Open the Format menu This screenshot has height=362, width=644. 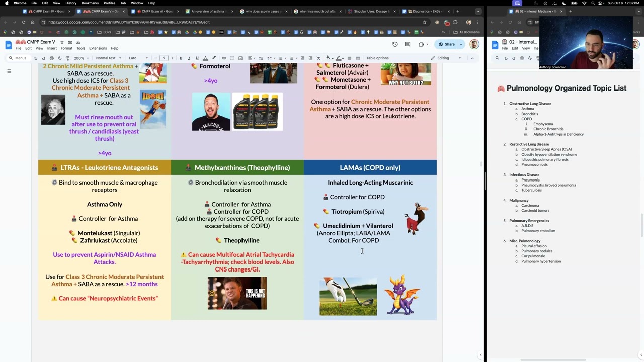66,48
